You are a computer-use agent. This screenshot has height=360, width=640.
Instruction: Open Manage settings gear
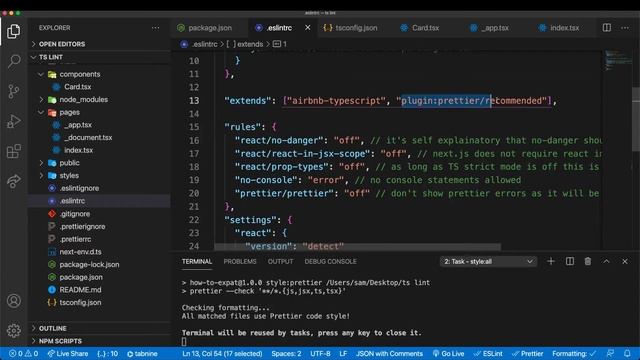(x=13, y=330)
